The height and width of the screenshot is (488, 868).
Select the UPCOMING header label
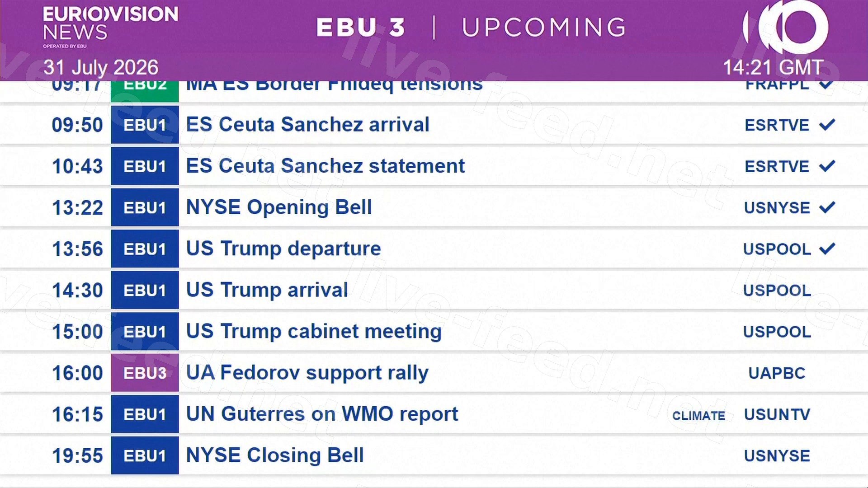coord(544,27)
